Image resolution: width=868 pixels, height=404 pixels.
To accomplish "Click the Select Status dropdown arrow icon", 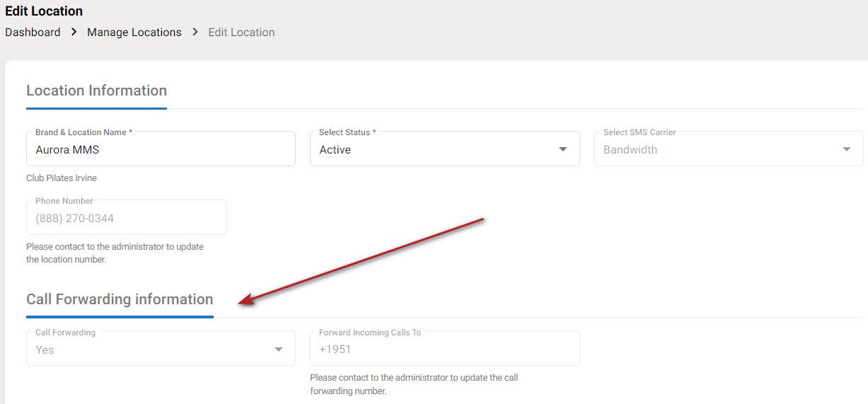I will 563,149.
